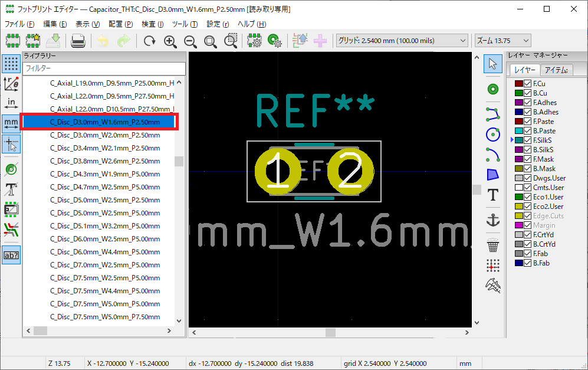588x370 pixels.
Task: Switch units to inches
Action: [x=11, y=103]
